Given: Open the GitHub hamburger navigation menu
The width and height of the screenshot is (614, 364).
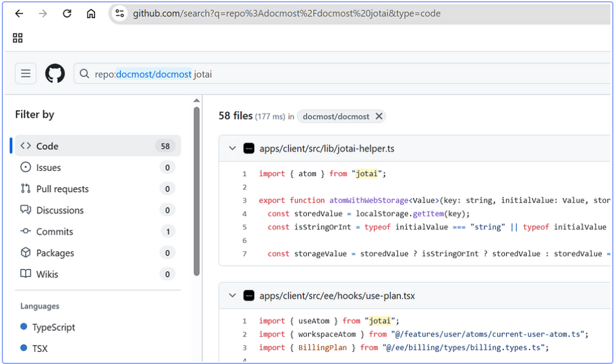Looking at the screenshot, I should pos(26,73).
